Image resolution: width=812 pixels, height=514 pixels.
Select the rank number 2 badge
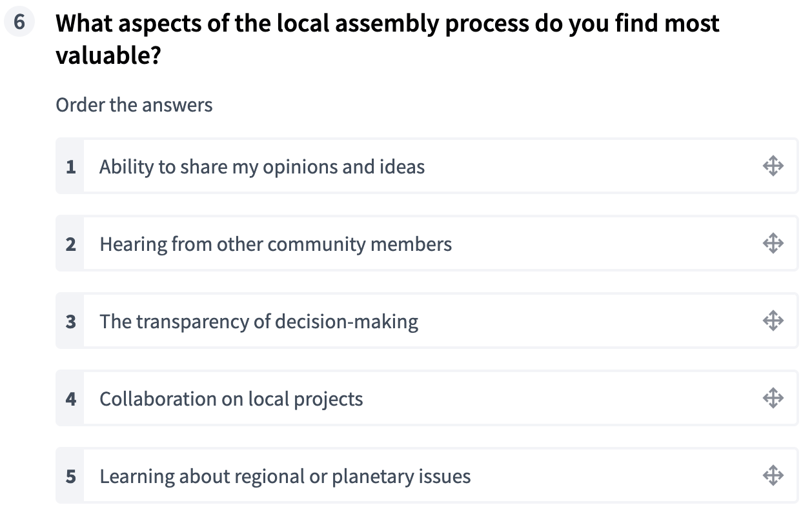click(70, 244)
